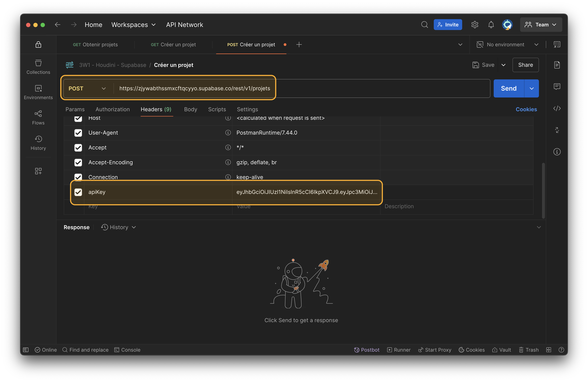Image resolution: width=588 pixels, height=382 pixels.
Task: Switch to GET Créer un projet tab
Action: pos(173,45)
